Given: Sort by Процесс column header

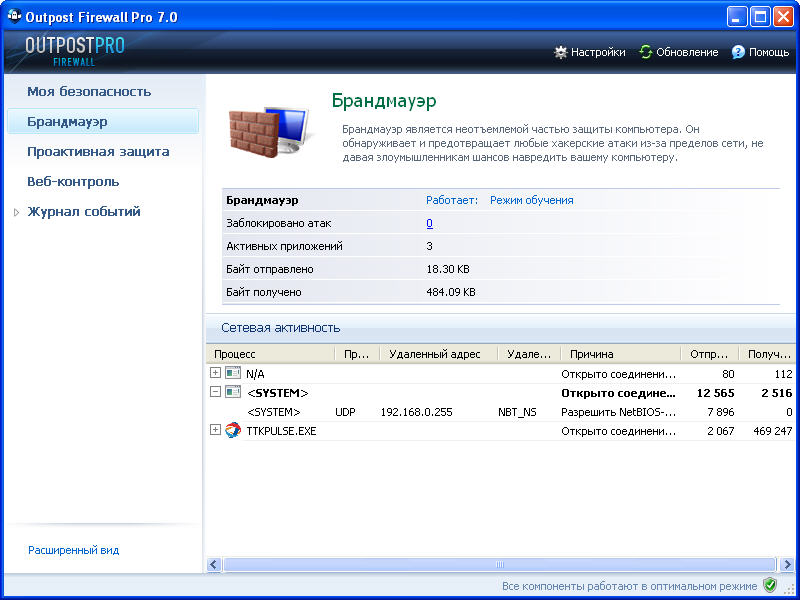Looking at the screenshot, I should click(270, 354).
